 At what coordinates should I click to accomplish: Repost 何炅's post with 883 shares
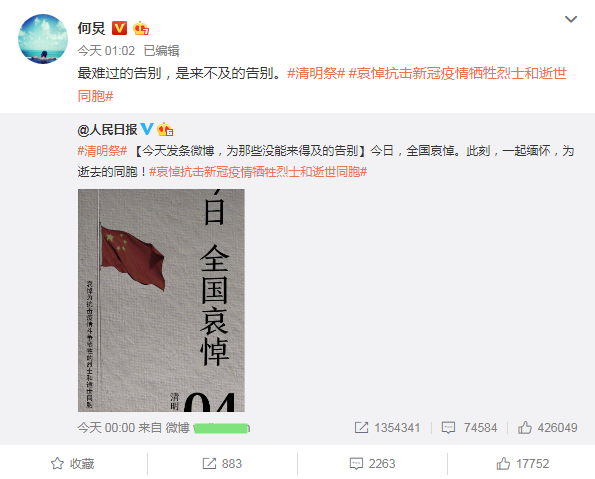[x=222, y=463]
